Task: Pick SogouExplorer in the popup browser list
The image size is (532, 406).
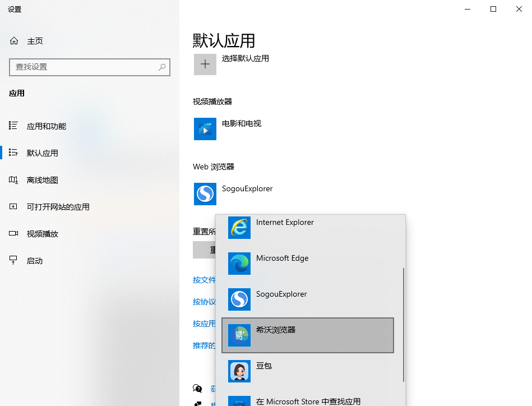Action: pyautogui.click(x=308, y=299)
